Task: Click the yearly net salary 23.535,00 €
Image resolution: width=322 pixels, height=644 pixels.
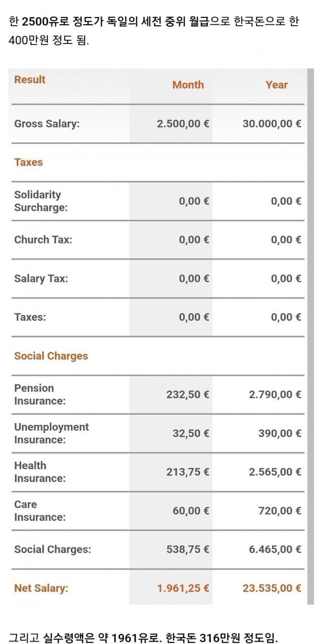Action: [x=272, y=588]
